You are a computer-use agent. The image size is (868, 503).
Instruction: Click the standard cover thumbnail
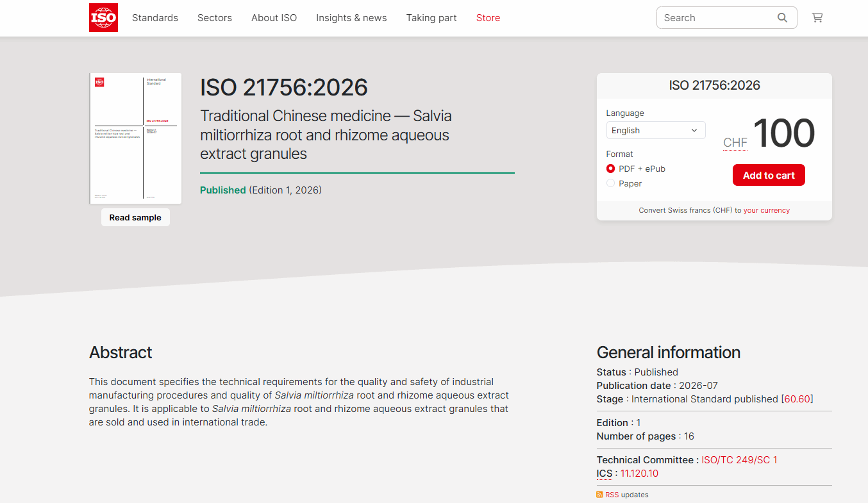pos(135,138)
